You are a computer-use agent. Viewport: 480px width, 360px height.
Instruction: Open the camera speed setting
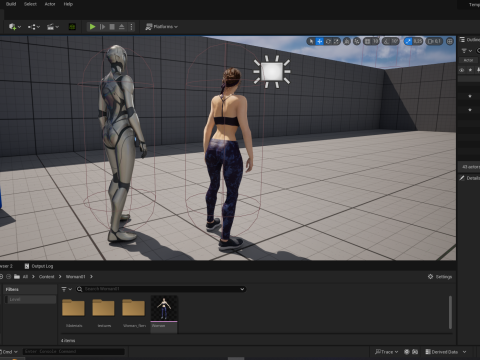434,41
